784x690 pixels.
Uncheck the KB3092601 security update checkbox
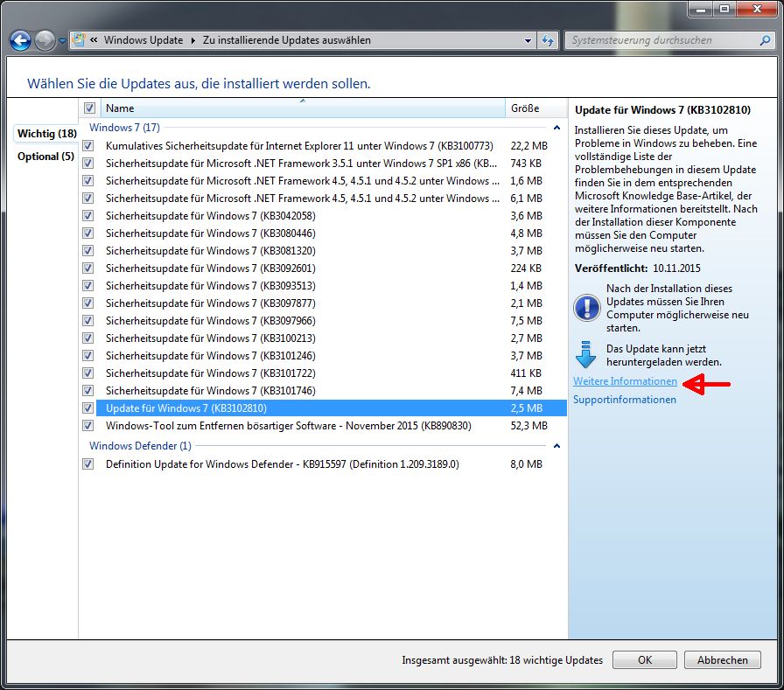(88, 268)
